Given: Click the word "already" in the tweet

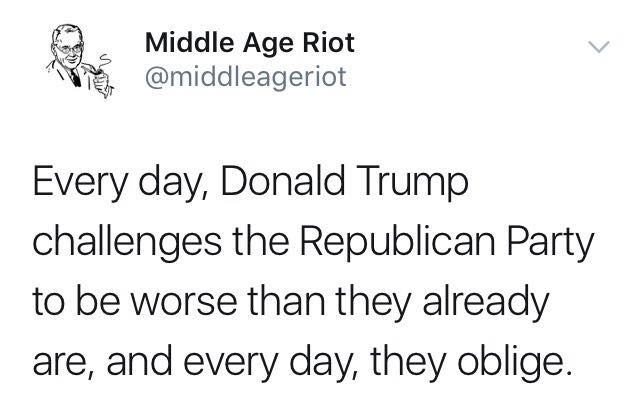Looking at the screenshot, I should coord(486,302).
